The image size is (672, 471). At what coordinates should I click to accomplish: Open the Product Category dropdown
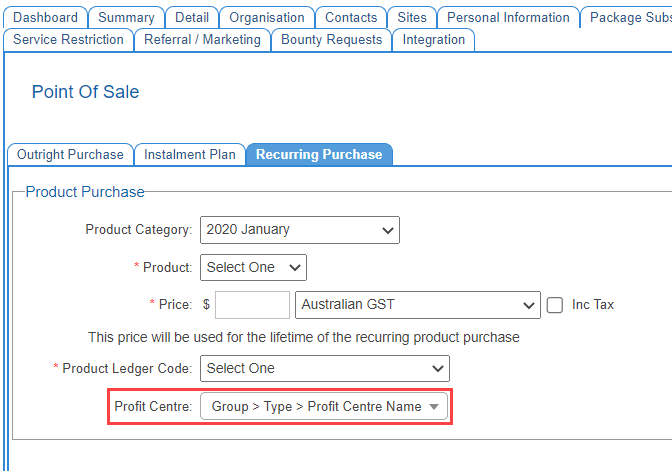click(299, 230)
